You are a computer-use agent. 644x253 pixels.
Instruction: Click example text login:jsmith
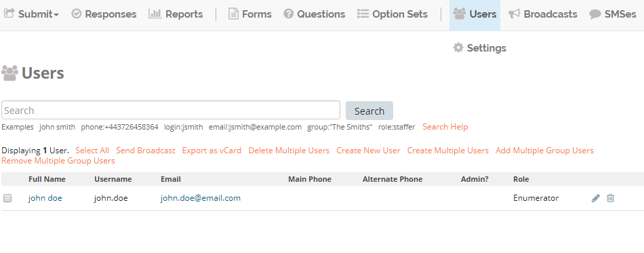[x=184, y=127]
